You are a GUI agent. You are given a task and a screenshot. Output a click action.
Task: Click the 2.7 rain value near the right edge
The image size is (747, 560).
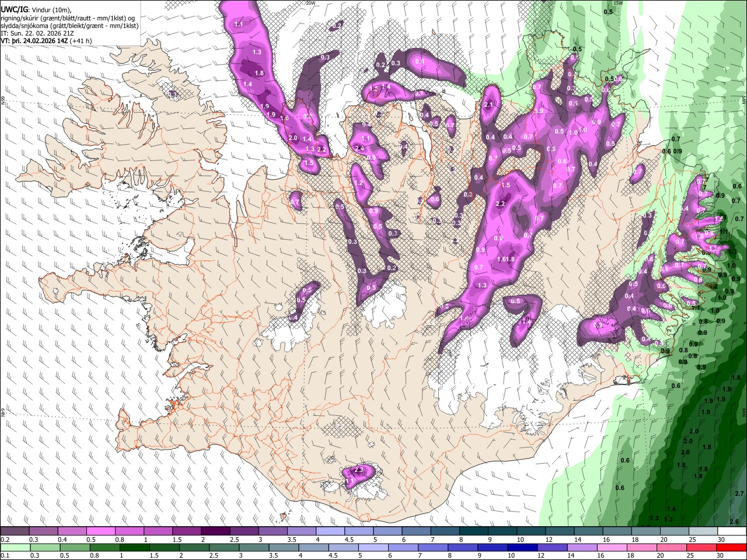click(739, 494)
